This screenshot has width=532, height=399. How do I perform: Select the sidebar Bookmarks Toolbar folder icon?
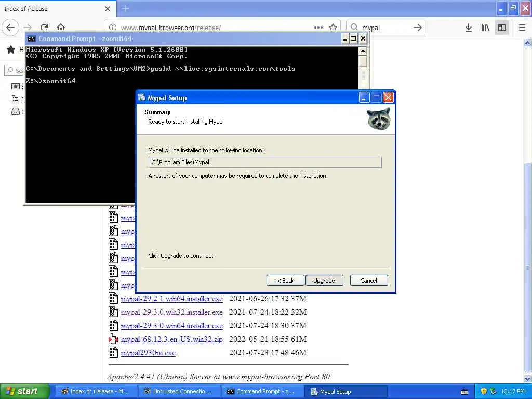point(16,86)
